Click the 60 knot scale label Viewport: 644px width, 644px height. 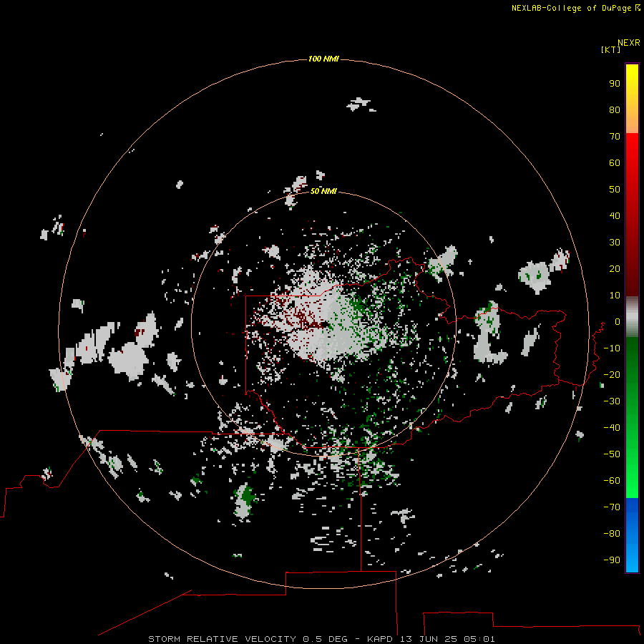click(x=615, y=162)
